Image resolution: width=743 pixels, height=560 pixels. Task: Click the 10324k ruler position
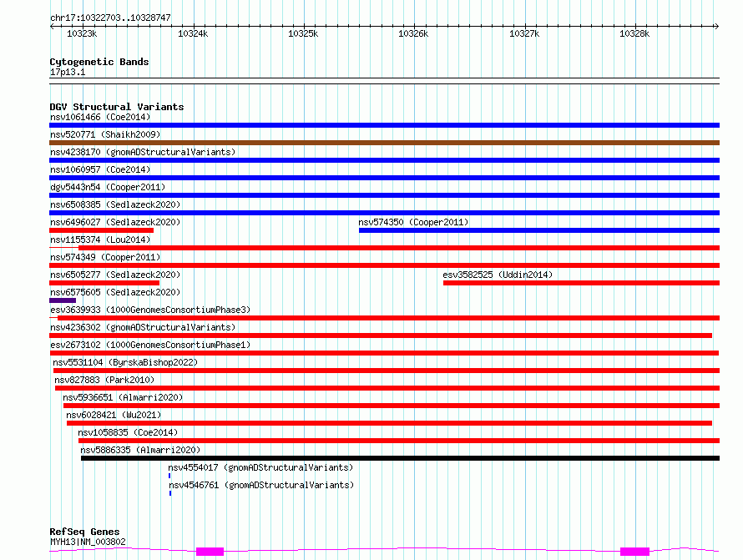point(193,33)
